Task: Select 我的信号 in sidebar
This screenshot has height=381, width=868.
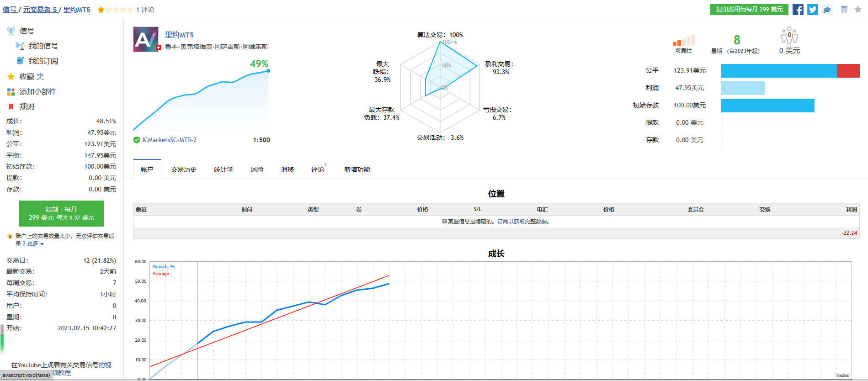Action: [x=43, y=46]
